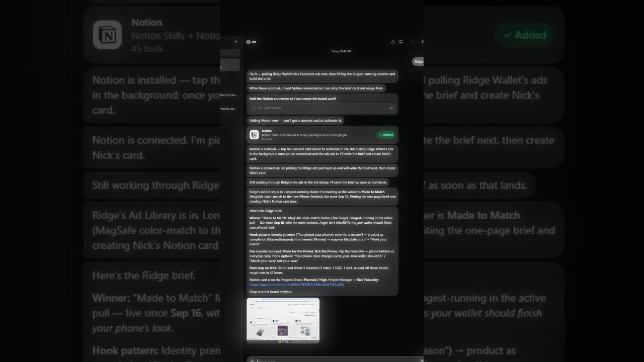Click the message 'Still working through Ridge's live ads'

(318, 183)
